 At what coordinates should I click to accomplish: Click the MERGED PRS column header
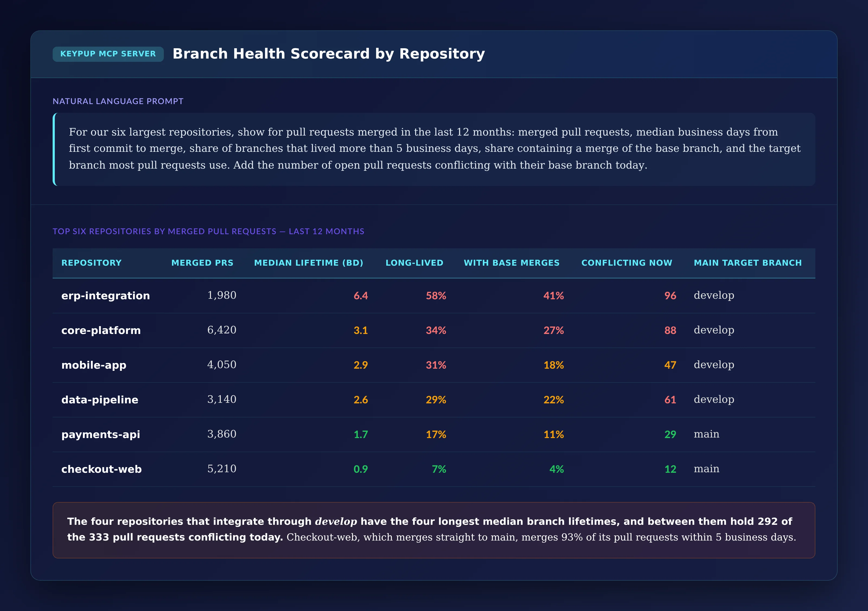pyautogui.click(x=202, y=263)
